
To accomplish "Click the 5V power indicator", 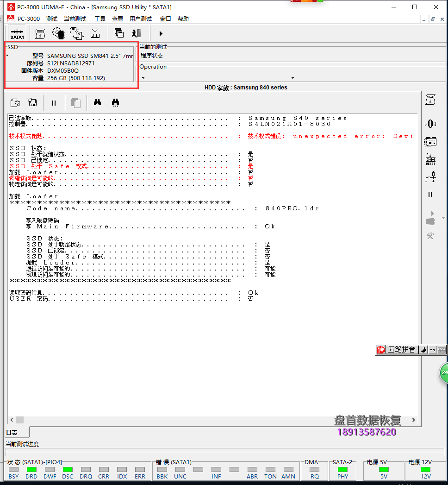I will click(x=384, y=470).
